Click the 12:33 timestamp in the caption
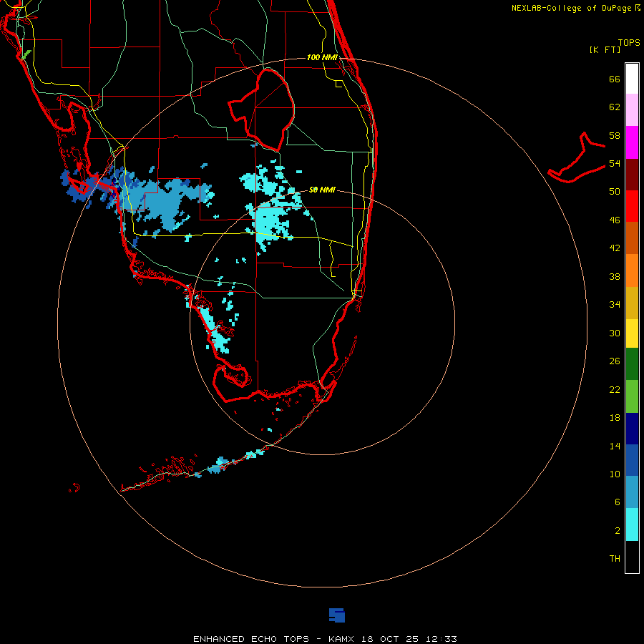This screenshot has height=644, width=644. pos(441,639)
